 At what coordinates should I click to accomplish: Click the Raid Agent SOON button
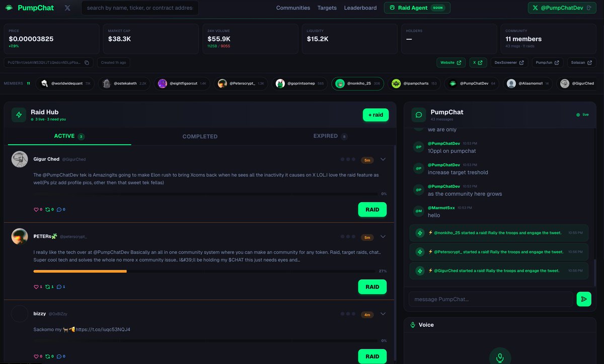417,8
